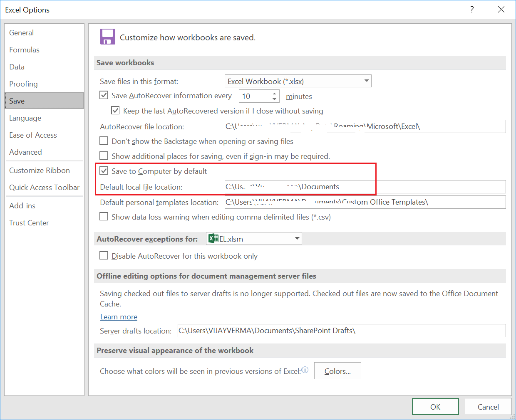Open Language options
This screenshot has width=516, height=420.
[44, 118]
